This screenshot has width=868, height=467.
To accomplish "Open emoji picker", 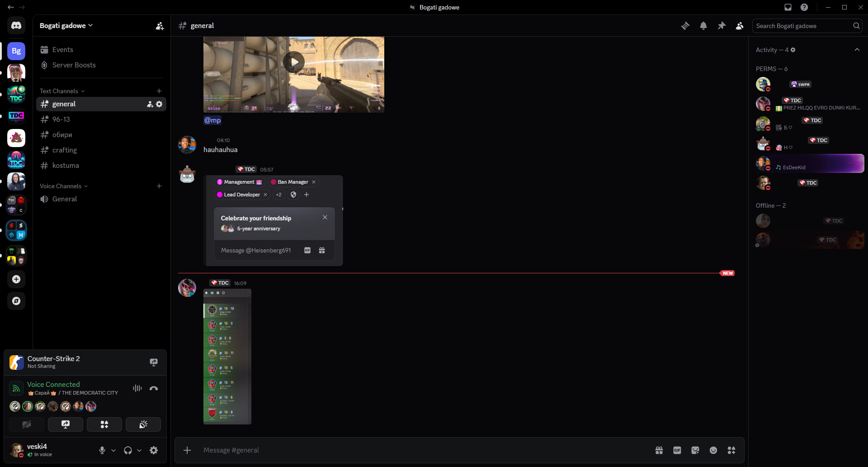I will tap(713, 450).
